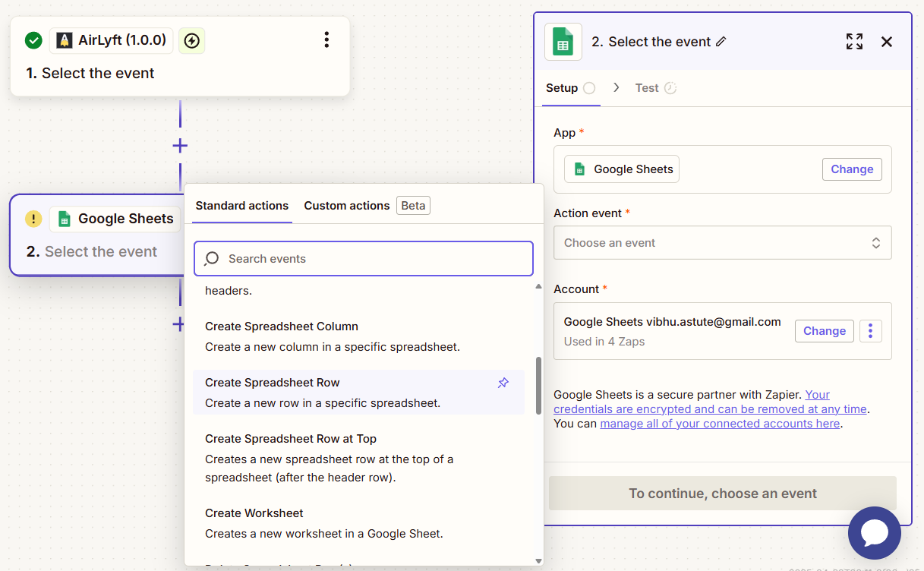Click the Test tab status icon
This screenshot has height=571, width=924.
(x=670, y=88)
